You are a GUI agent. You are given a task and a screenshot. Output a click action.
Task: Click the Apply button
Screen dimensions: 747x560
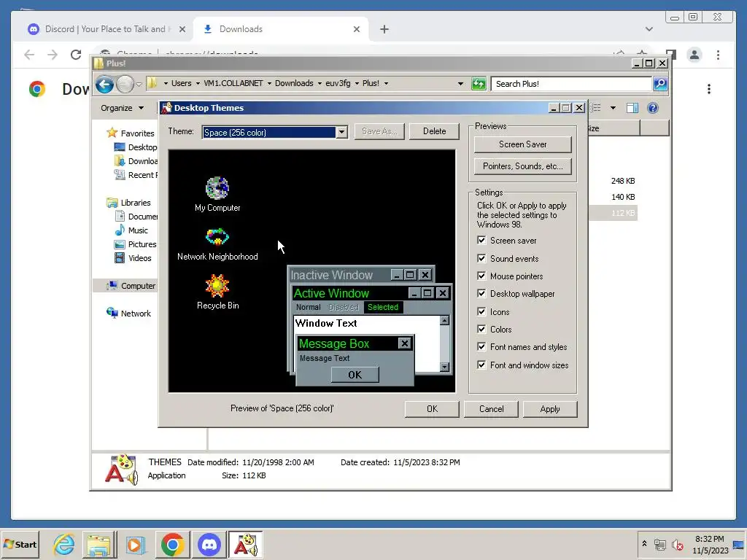(x=550, y=409)
